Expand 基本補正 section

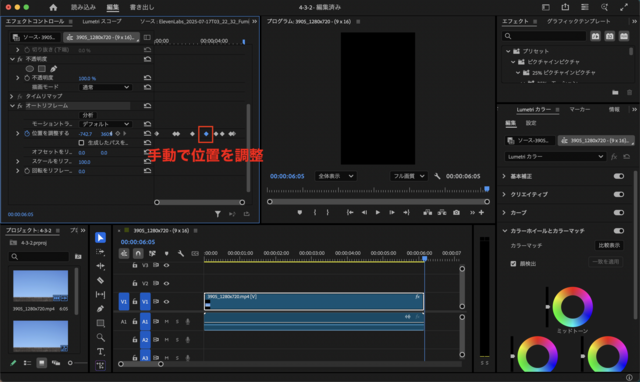tap(504, 176)
